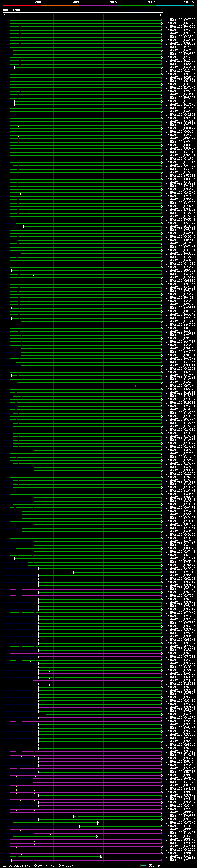The width and height of the screenshot is (197, 868).
Task: Click the UniRef100_Q9TLH4 label
Action: [x=180, y=386]
